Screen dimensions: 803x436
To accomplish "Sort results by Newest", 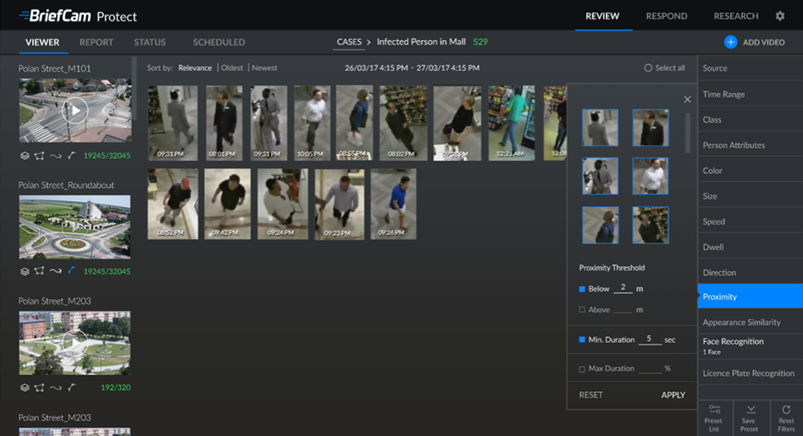I will coord(264,68).
